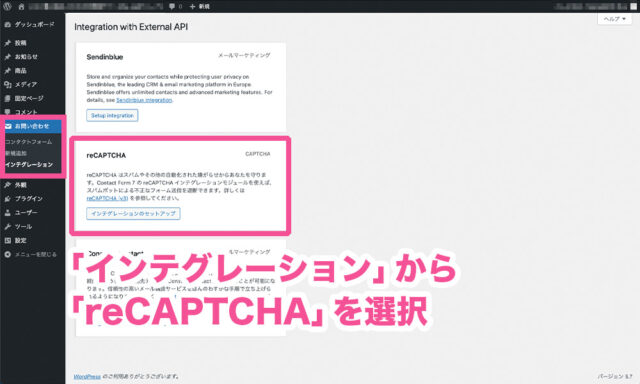Open the 投稿 posts menu
Image resolution: width=640 pixels, height=384 pixels.
click(33, 43)
